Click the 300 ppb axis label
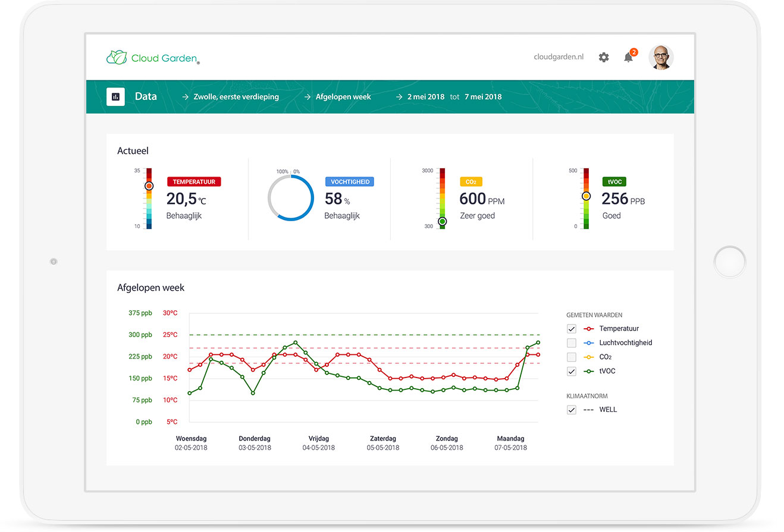 click(x=140, y=335)
